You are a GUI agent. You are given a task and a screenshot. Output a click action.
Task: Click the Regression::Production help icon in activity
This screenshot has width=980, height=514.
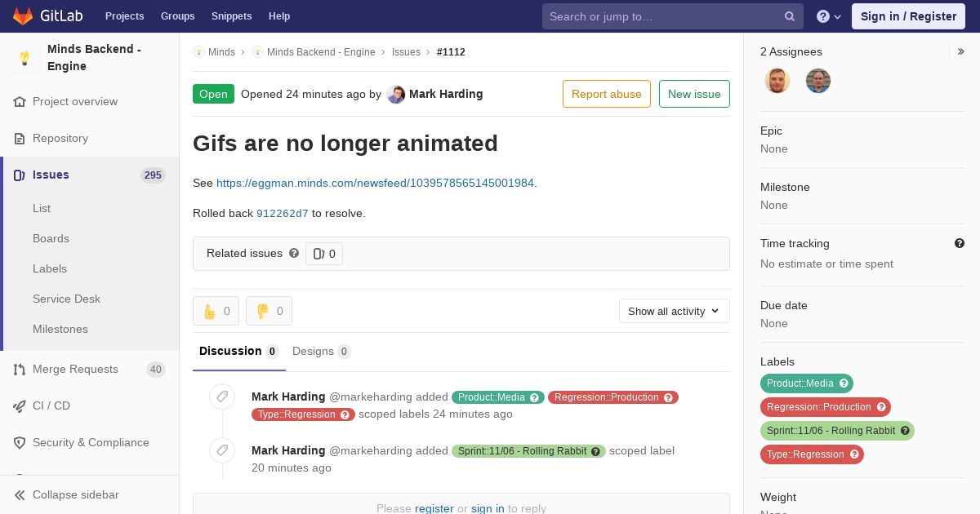(x=668, y=397)
